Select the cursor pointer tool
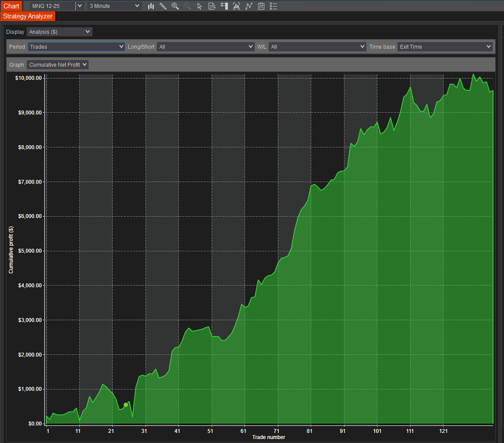This screenshot has width=504, height=443. (200, 6)
